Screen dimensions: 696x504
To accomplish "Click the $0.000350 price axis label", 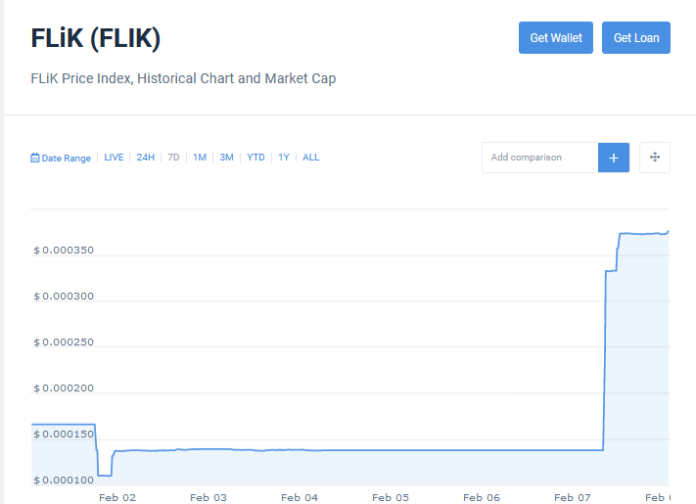I will pos(64,250).
